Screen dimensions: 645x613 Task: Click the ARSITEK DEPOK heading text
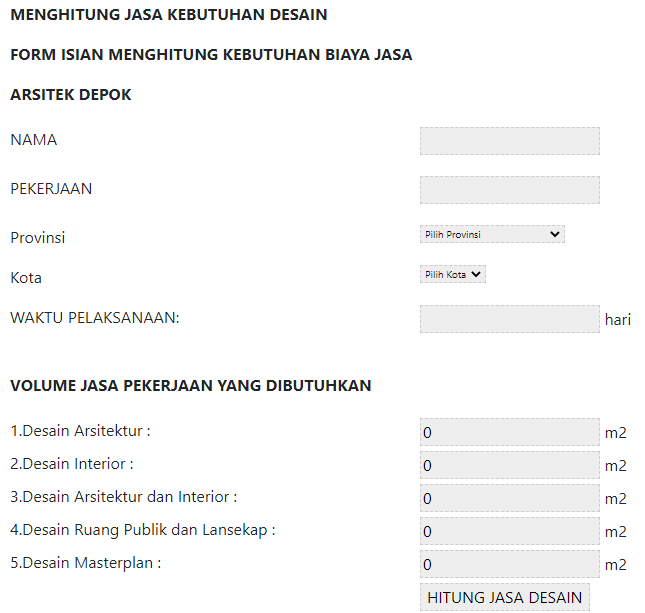70,95
